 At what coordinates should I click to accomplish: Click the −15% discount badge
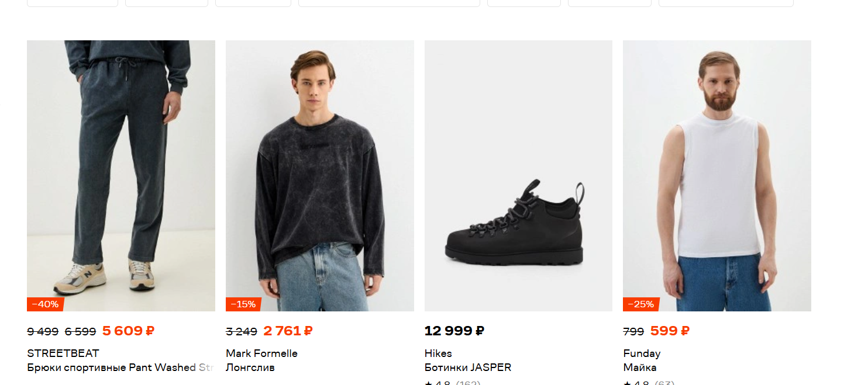[243, 304]
